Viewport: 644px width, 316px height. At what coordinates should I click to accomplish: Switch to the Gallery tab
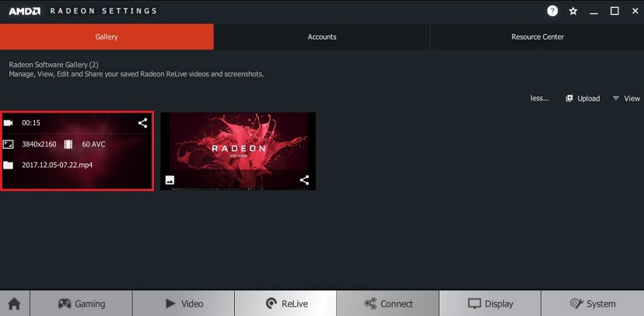pyautogui.click(x=107, y=37)
